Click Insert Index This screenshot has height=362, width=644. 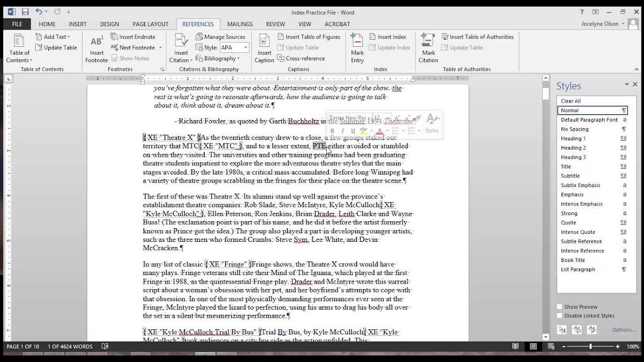[387, 37]
